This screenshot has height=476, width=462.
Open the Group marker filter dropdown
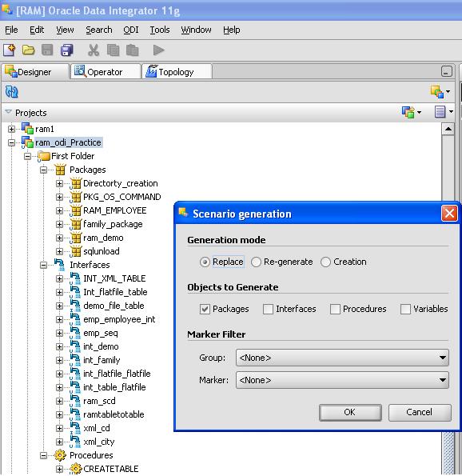click(x=342, y=358)
